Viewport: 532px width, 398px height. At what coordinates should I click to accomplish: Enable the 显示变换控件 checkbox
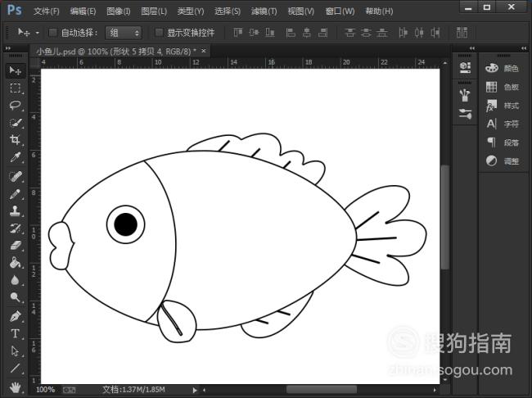pos(159,33)
